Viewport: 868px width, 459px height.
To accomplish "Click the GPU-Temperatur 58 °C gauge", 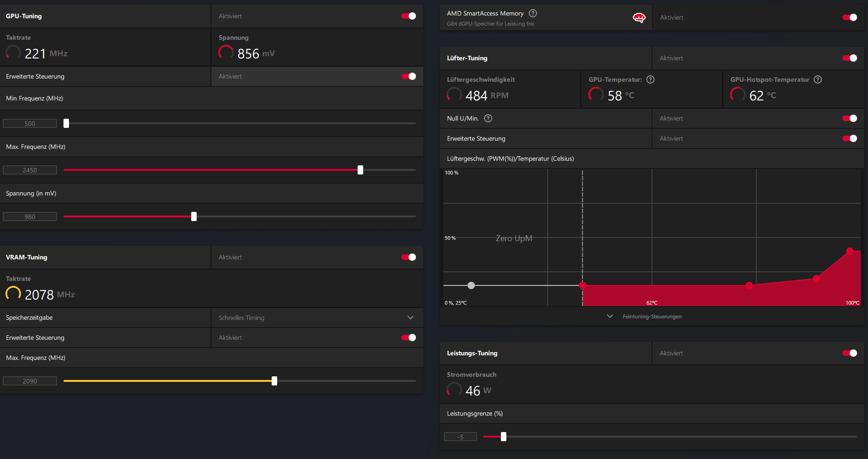I will pos(596,95).
